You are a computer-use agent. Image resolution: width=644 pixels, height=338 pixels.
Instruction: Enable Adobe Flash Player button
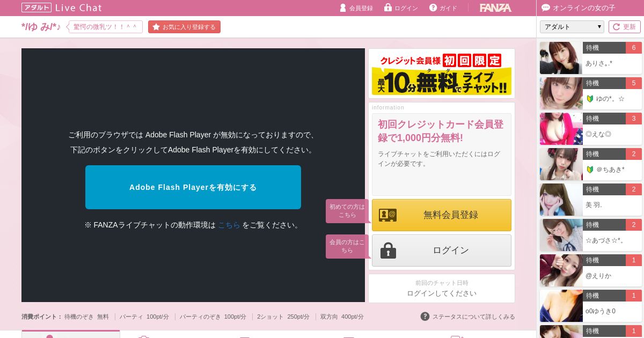[193, 187]
